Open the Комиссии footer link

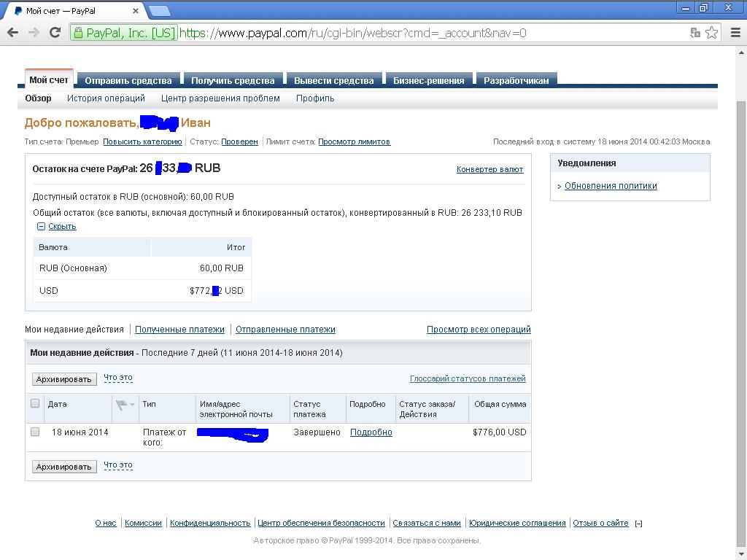[x=143, y=523]
